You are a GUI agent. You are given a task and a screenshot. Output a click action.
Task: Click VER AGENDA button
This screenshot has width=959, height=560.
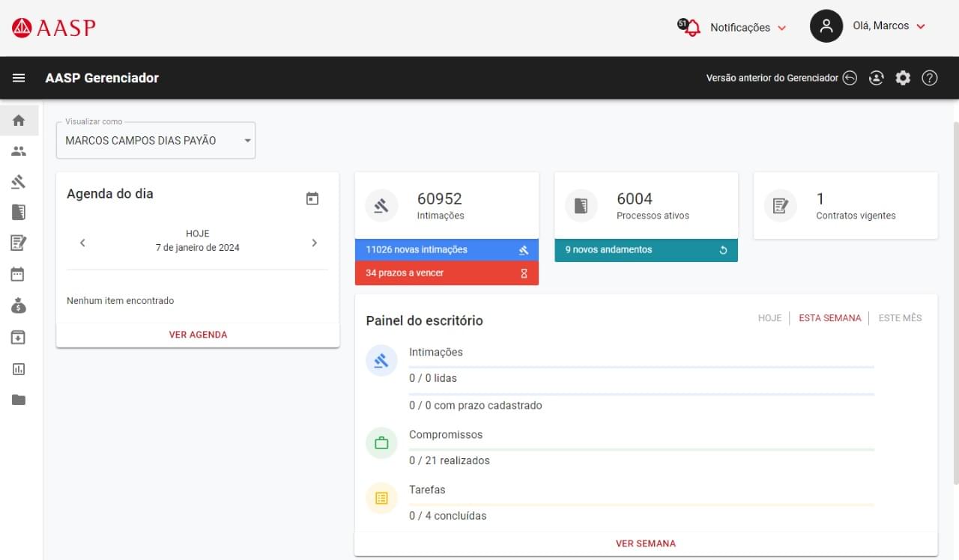point(198,335)
